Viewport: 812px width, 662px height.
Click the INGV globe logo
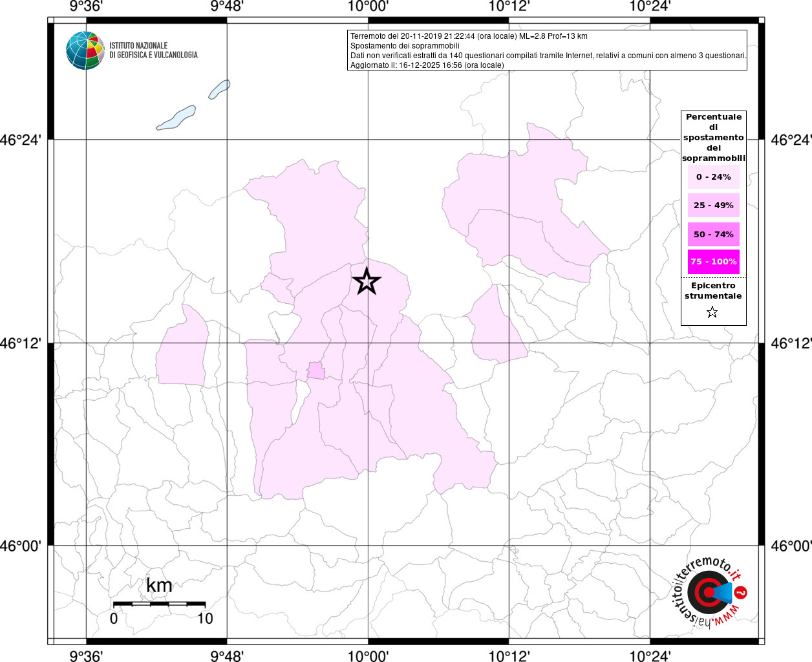coord(85,50)
